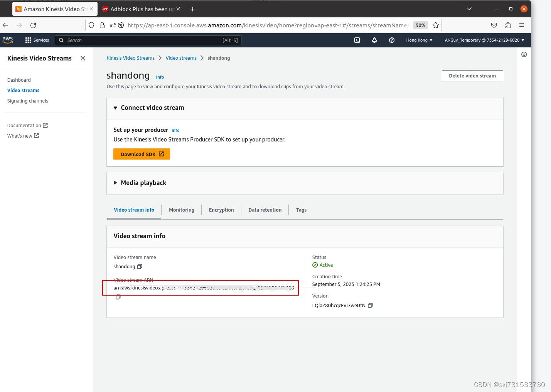The height and width of the screenshot is (392, 551).
Task: Switch to the Monitoring tab
Action: [182, 210]
